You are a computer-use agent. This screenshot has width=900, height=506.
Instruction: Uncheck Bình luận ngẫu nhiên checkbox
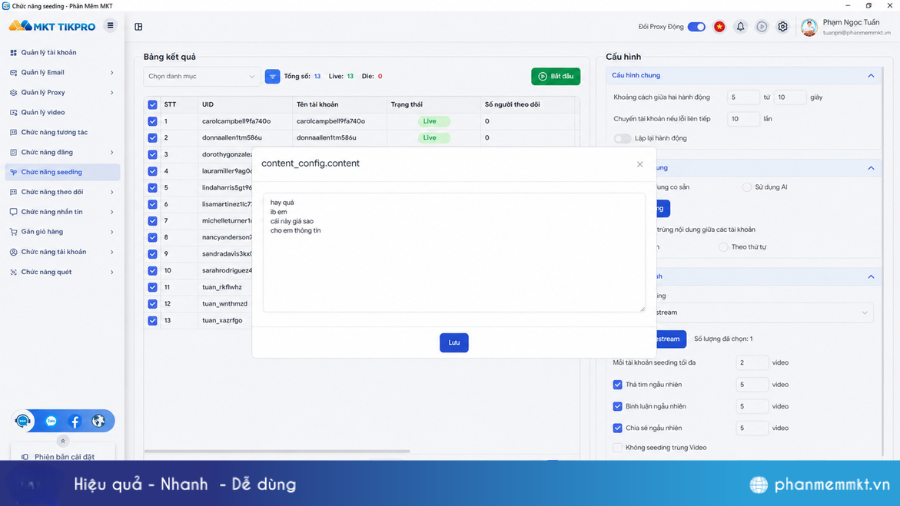pos(618,406)
